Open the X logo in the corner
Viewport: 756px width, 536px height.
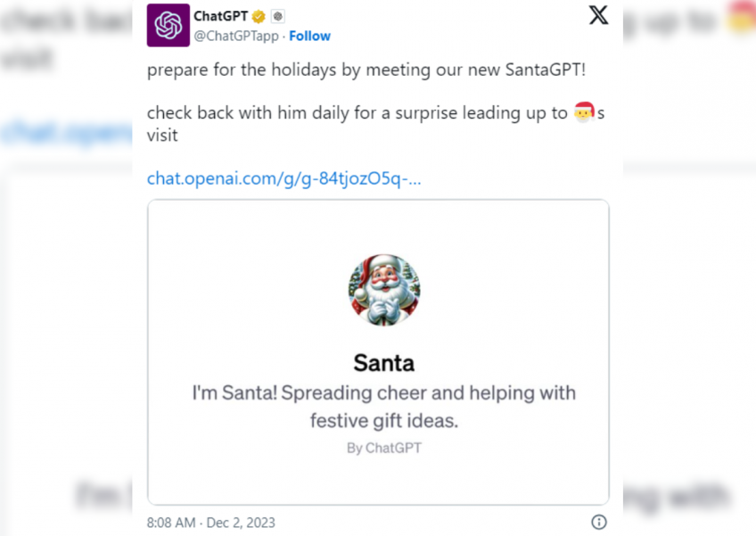tap(598, 15)
